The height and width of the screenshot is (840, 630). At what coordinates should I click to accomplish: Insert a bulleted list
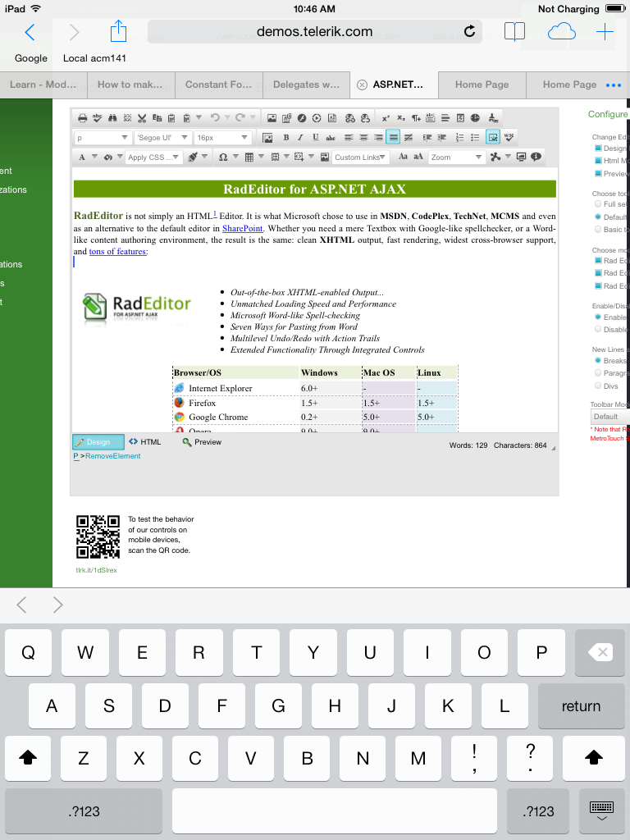(x=475, y=138)
